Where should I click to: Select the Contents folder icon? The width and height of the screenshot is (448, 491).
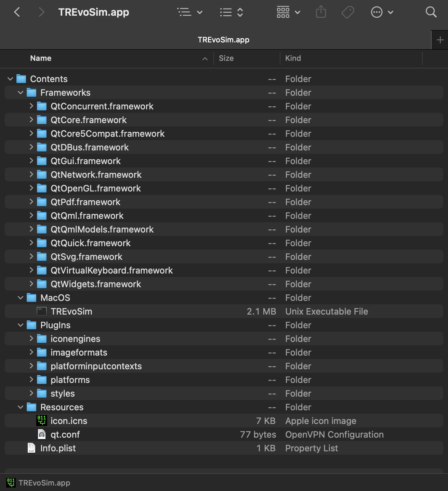[21, 79]
